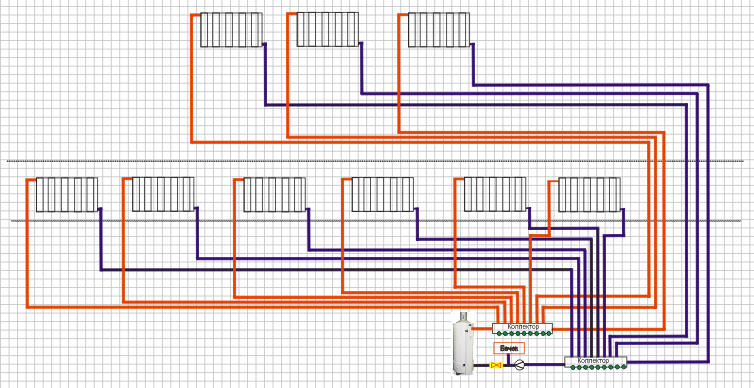Click red pipe joining boiler to collector
The height and width of the screenshot is (388, 754).
(x=482, y=329)
